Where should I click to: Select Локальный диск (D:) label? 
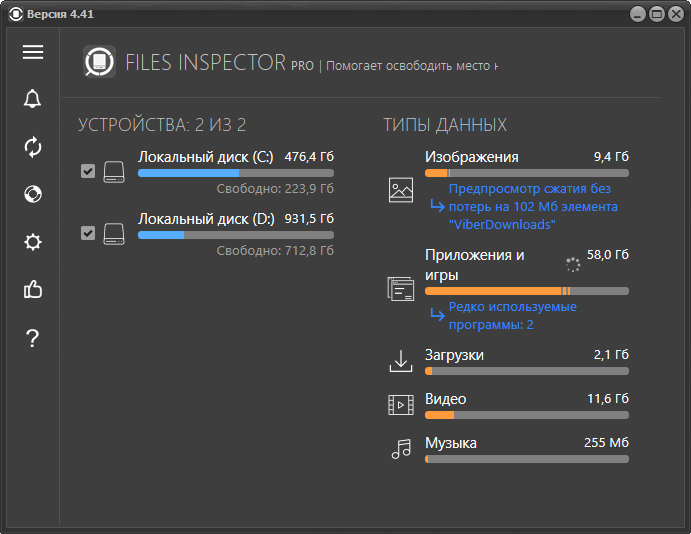tap(206, 219)
